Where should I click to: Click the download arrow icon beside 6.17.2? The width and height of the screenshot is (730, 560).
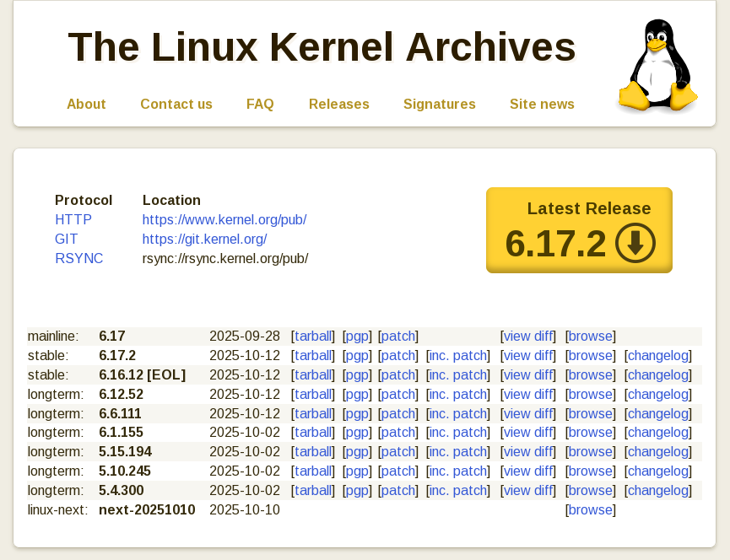[635, 243]
